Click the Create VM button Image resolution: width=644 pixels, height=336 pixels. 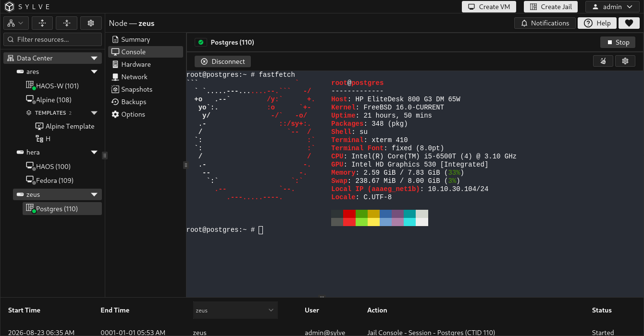489,7
